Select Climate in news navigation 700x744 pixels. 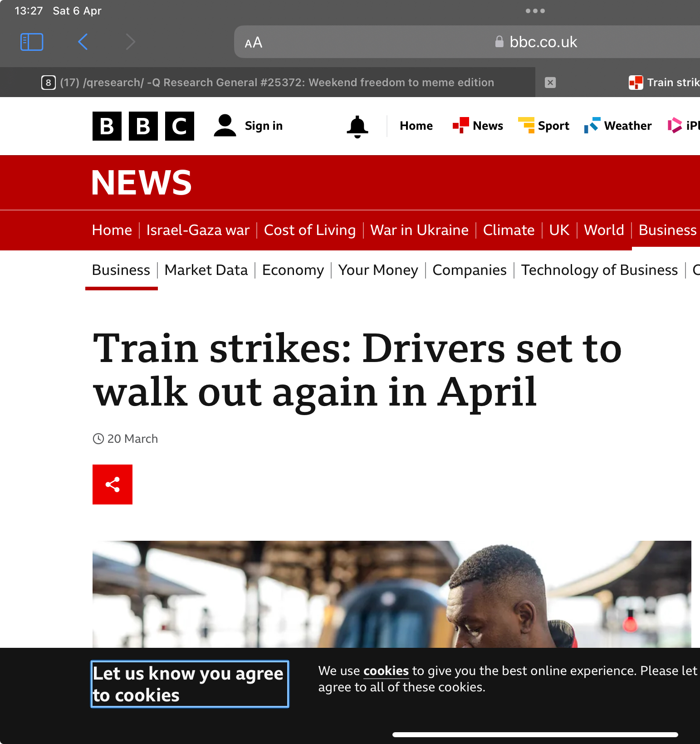[x=509, y=230]
